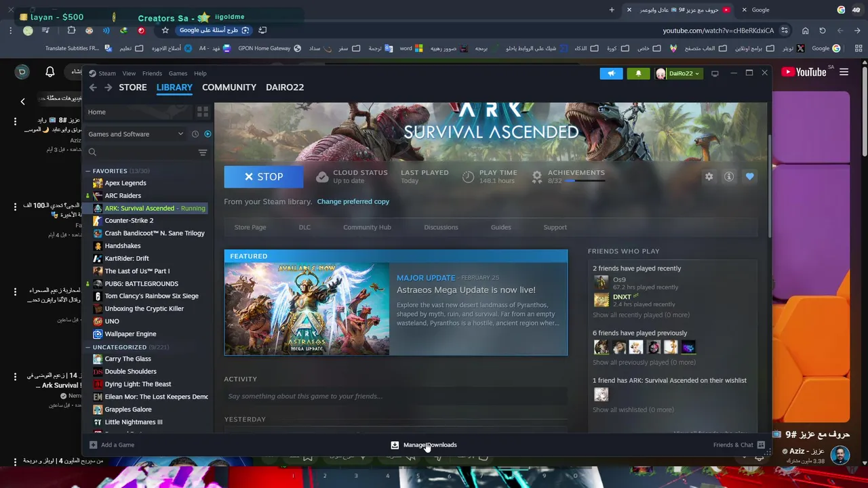The image size is (868, 488).
Task: View ARK achievements progress
Action: point(568,176)
